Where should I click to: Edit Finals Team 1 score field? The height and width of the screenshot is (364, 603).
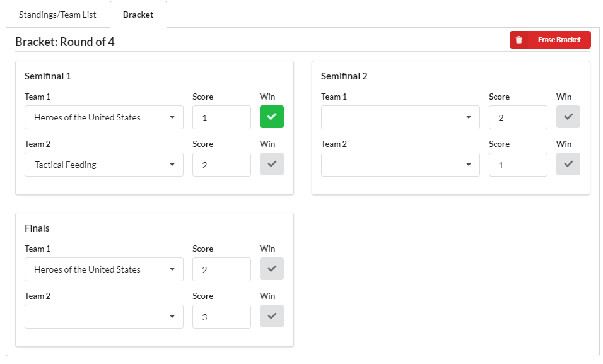221,269
